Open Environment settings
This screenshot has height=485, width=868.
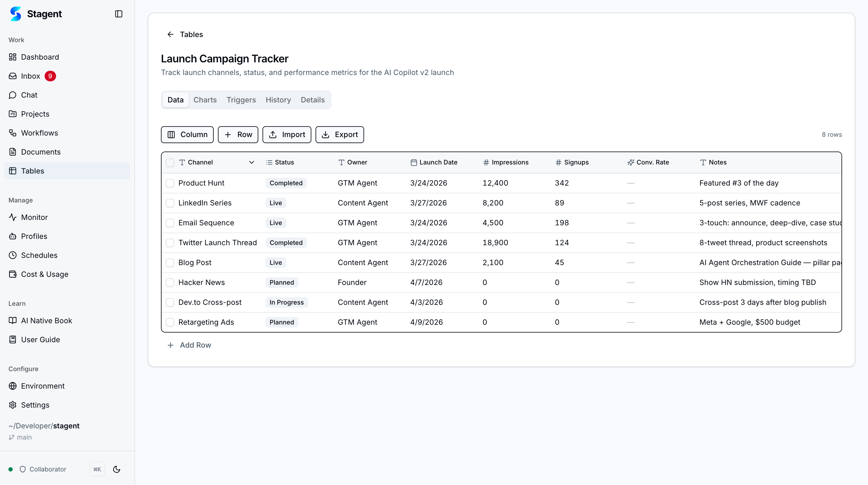tap(42, 386)
